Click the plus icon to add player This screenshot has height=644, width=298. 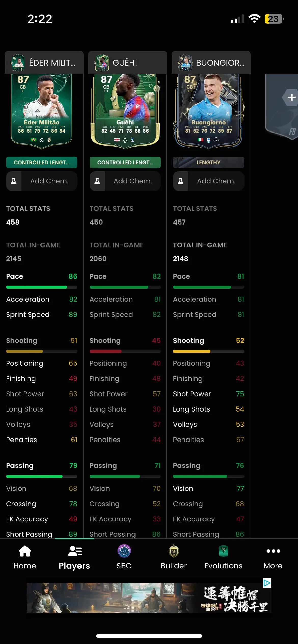291,97
